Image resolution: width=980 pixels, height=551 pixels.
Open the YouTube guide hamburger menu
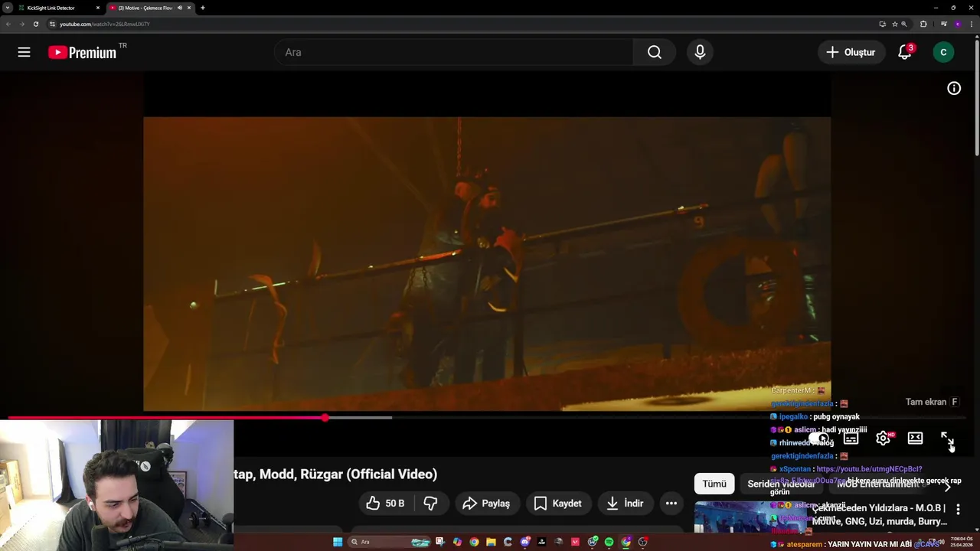point(24,52)
